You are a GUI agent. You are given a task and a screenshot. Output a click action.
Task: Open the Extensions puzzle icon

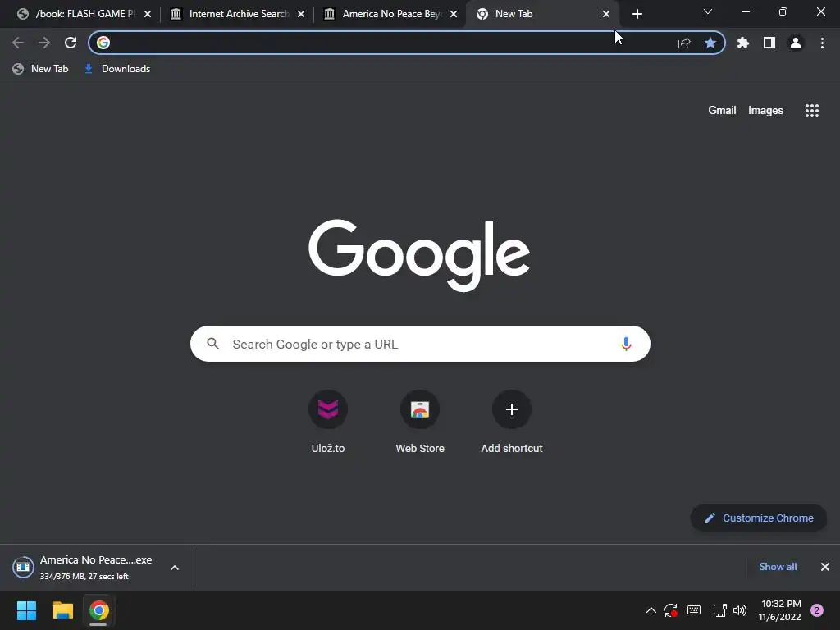(x=743, y=43)
